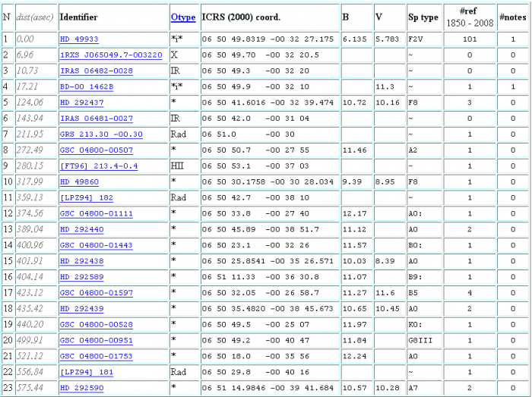
Task: Open the HD 49933 identifier link
Action: 79,39
